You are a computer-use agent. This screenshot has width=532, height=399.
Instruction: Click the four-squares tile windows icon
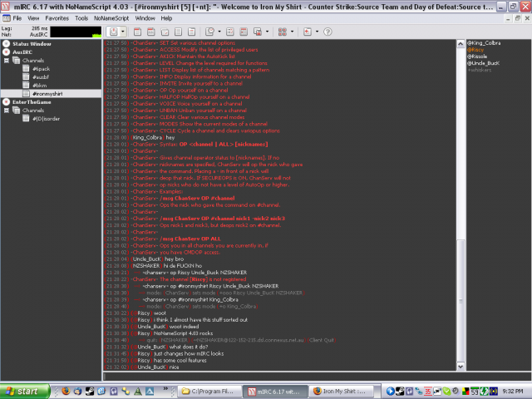click(x=283, y=32)
